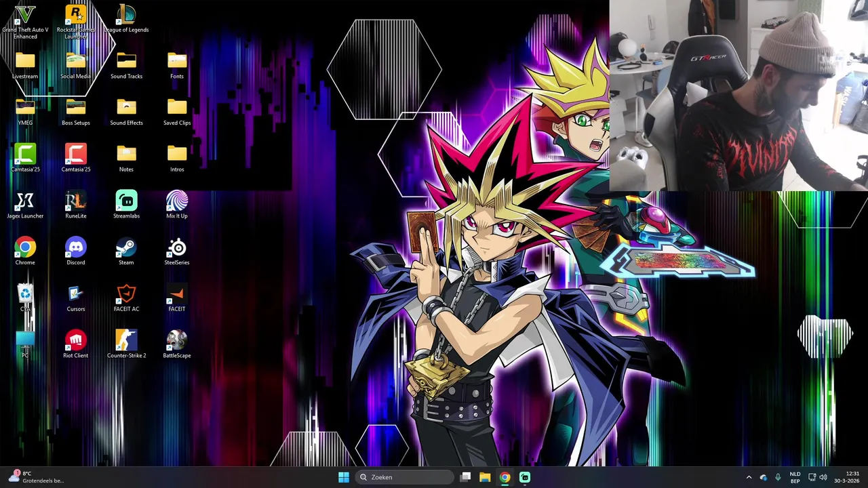Launch Counter-Strike 2 shortcut
This screenshot has width=868, height=488.
(x=126, y=344)
